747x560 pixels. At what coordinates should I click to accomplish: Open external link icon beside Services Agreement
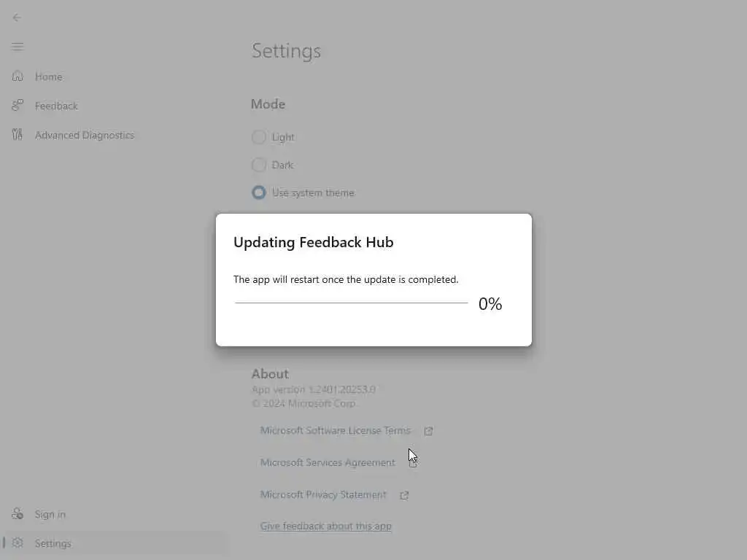pos(413,463)
